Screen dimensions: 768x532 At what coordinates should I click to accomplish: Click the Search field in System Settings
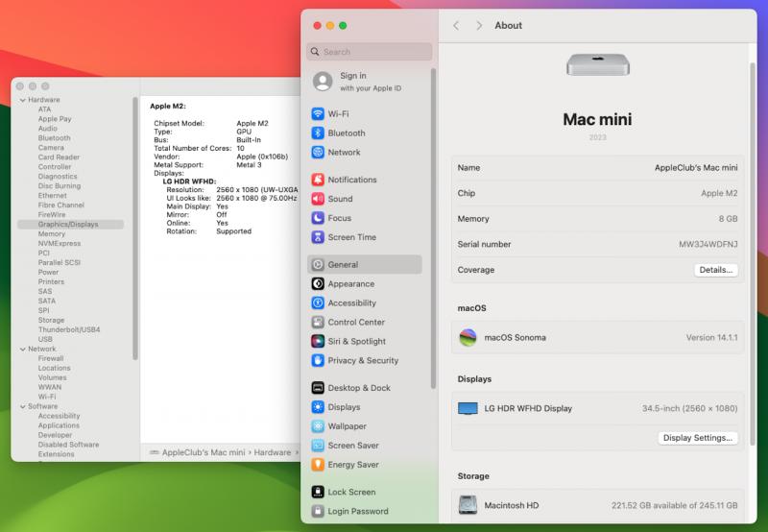(370, 52)
